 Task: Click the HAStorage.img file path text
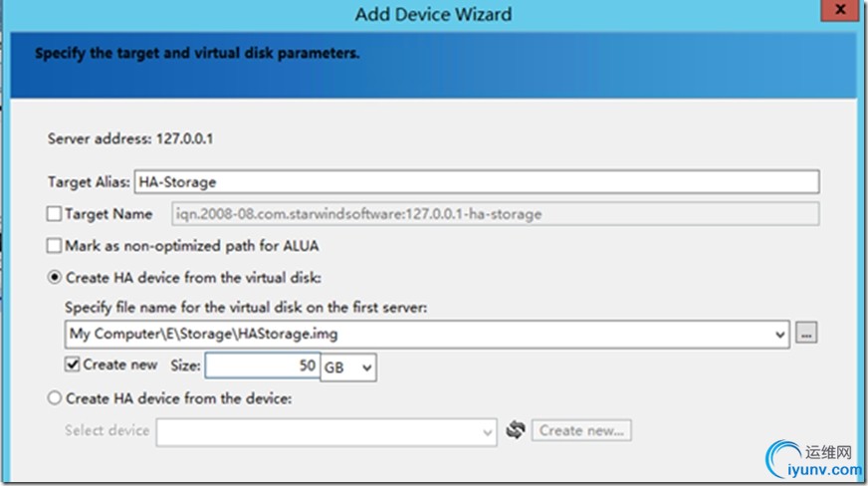pyautogui.click(x=204, y=334)
